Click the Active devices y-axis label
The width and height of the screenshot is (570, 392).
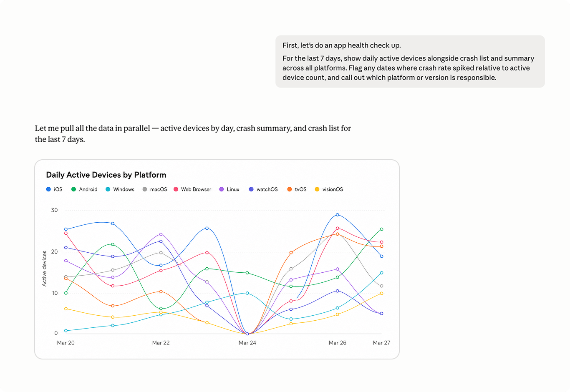point(44,269)
